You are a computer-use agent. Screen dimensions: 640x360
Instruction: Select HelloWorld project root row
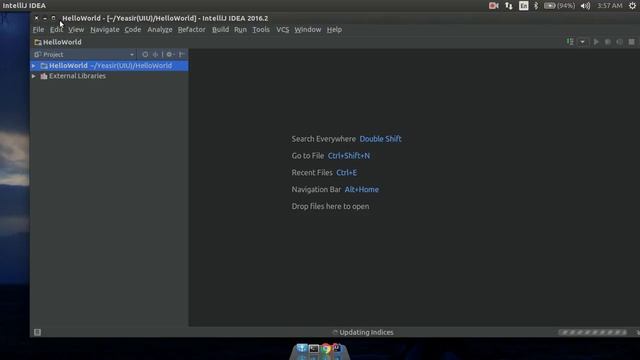click(109, 66)
